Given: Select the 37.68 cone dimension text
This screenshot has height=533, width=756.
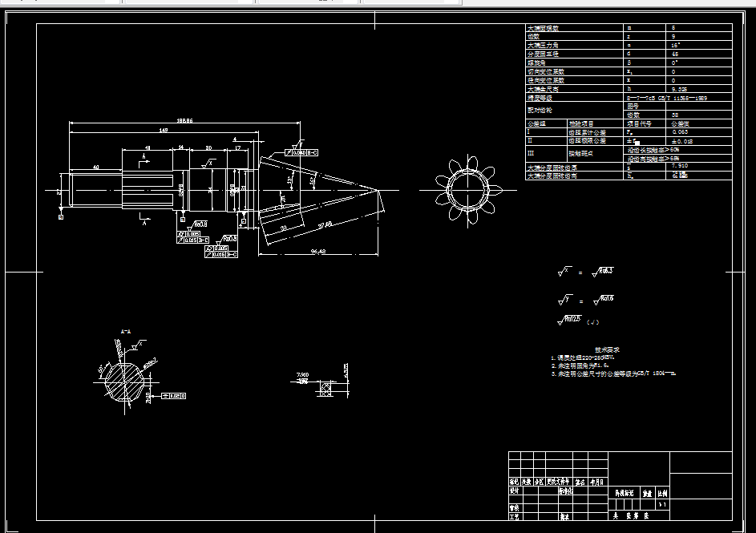Looking at the screenshot, I should [325, 224].
